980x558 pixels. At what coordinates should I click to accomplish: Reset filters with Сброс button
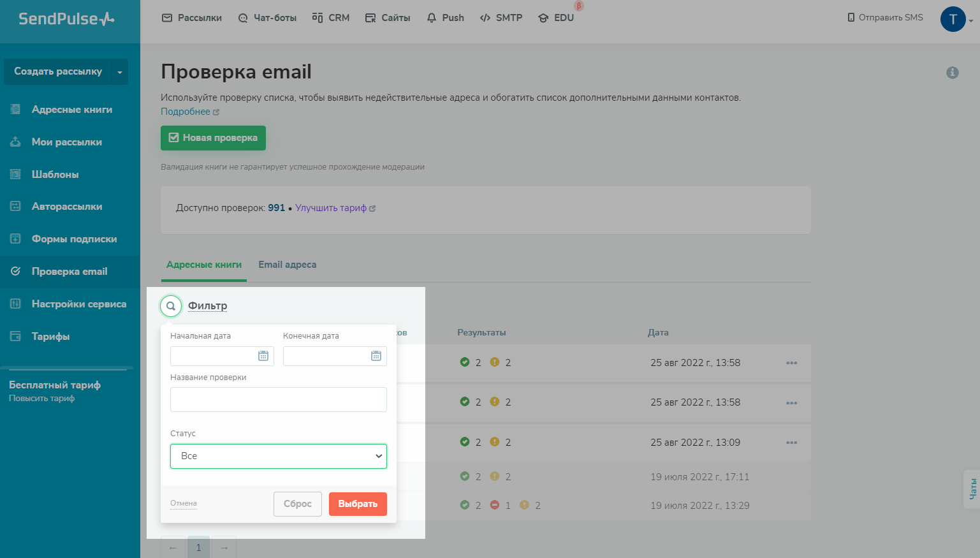coord(298,504)
